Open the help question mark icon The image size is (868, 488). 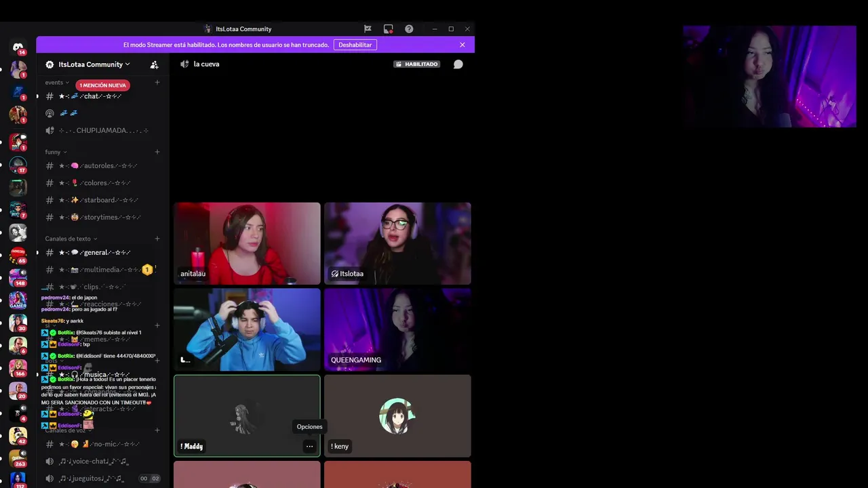409,29
